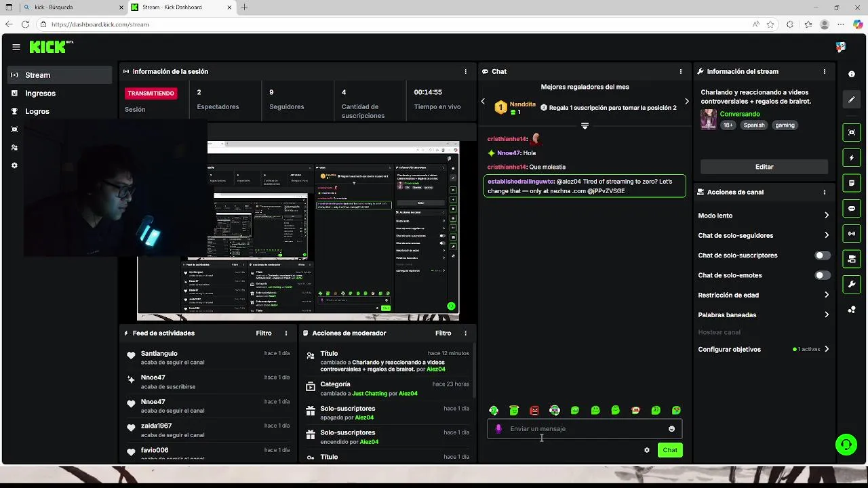Open Acciones de canal three-dot menu
The width and height of the screenshot is (868, 488).
(x=825, y=192)
